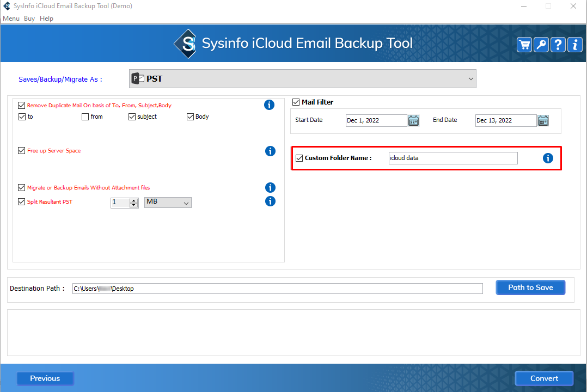Open the End Date calendar picker
The width and height of the screenshot is (587, 392).
[543, 120]
